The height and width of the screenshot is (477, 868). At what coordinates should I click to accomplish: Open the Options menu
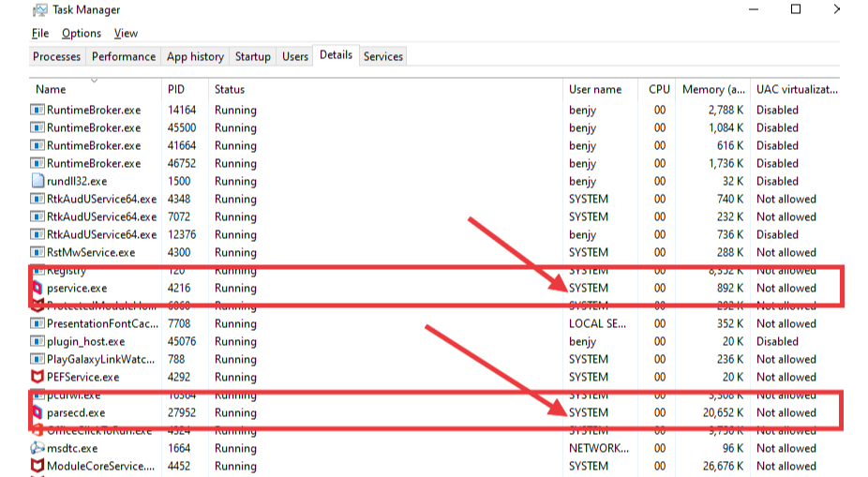(82, 33)
